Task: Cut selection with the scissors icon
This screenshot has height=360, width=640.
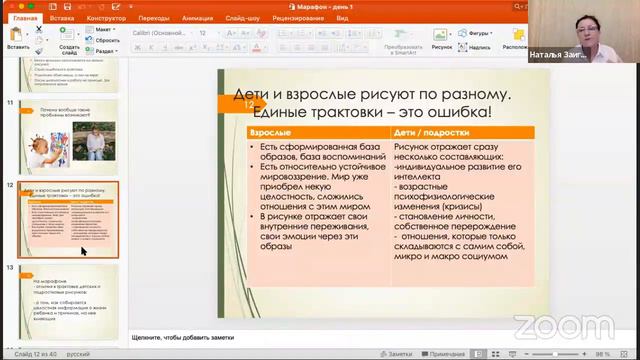Action: (39, 29)
